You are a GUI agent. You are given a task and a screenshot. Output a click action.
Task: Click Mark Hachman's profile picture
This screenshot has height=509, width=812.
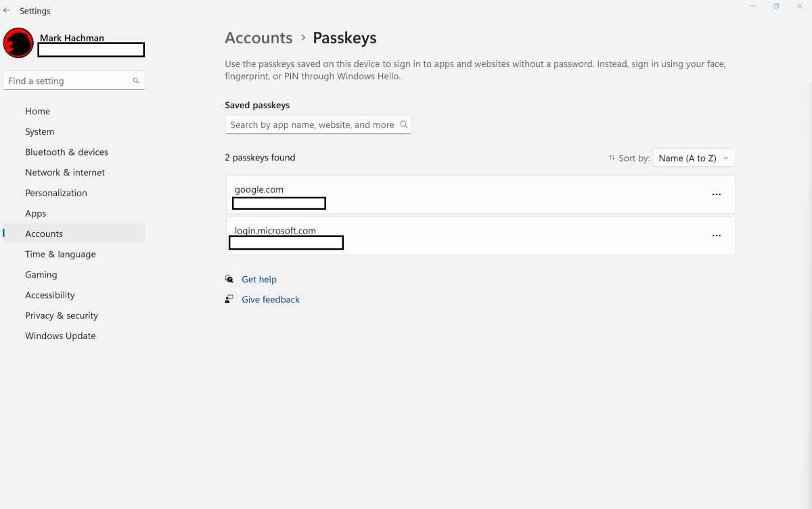(x=18, y=42)
